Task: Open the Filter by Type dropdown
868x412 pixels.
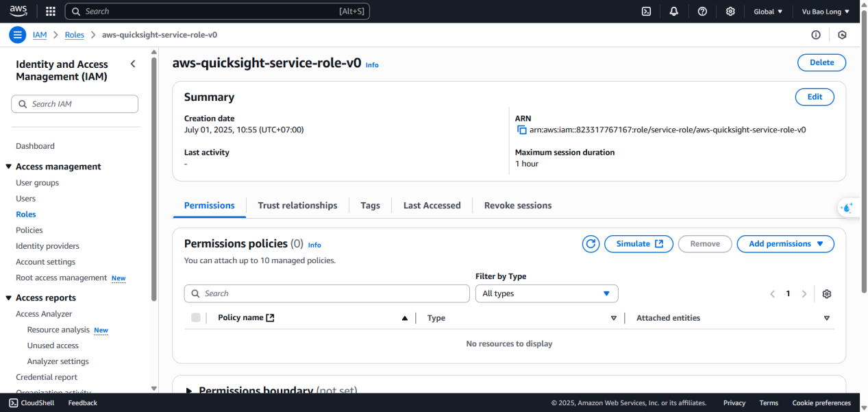Action: (x=547, y=293)
